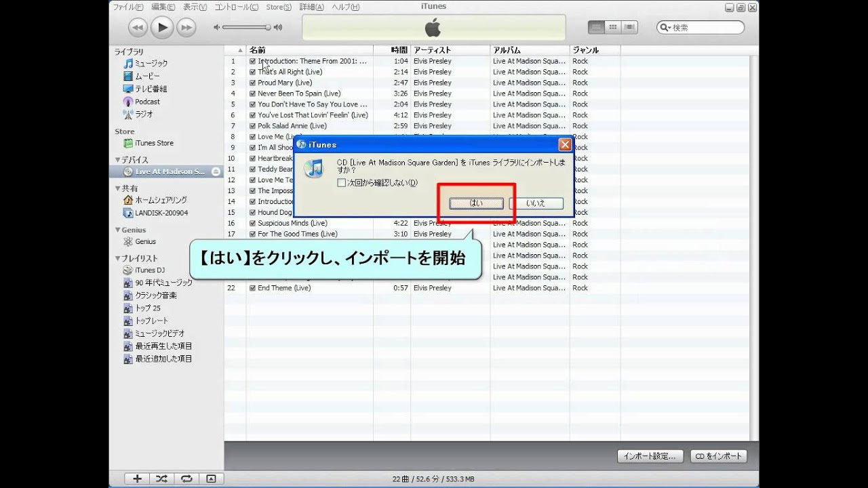This screenshot has width=868, height=488.
Task: Open テレビ番組 library in sidebar
Action: pos(145,89)
